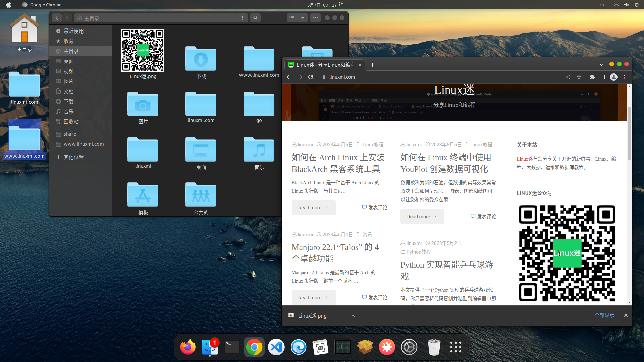
Task: Open Chrome extensions puzzle icon
Action: pyautogui.click(x=592, y=77)
